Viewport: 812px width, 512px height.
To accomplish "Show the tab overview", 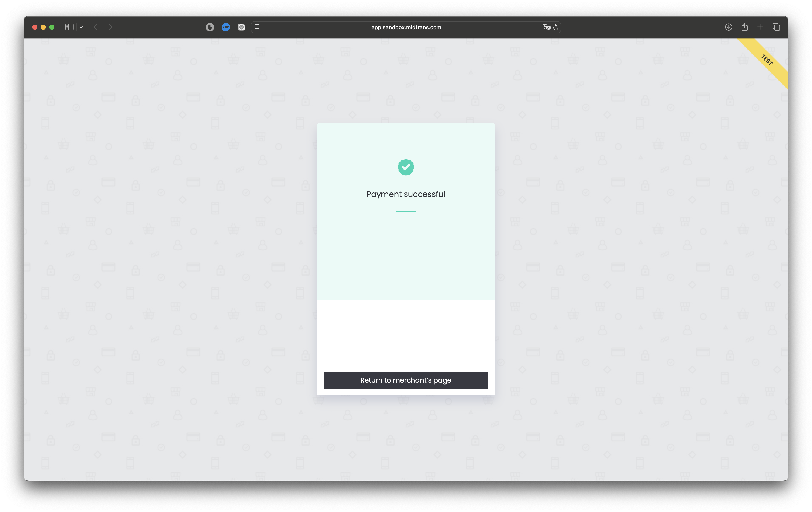I will point(776,27).
